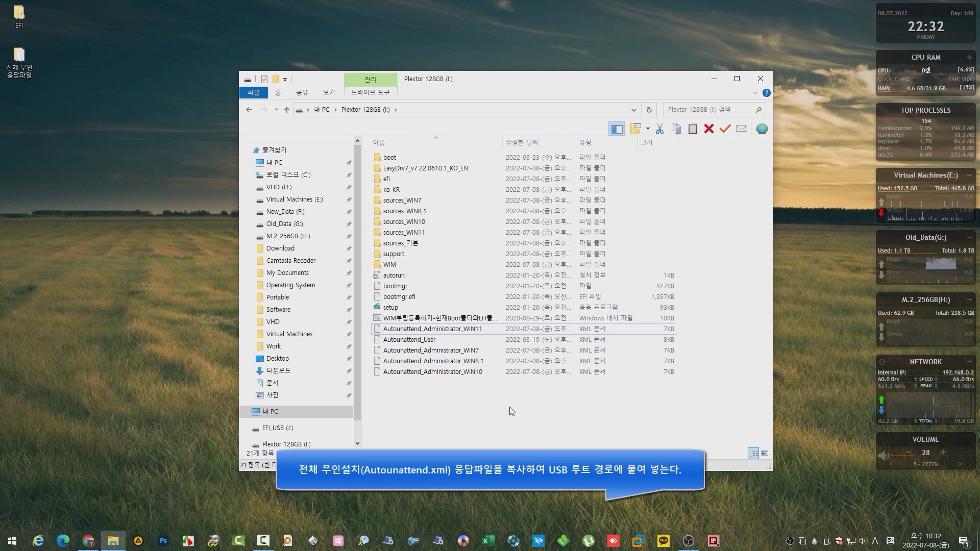Image resolution: width=980 pixels, height=551 pixels.
Task: Open EFI_USB (J:) in navigation pane
Action: (278, 428)
